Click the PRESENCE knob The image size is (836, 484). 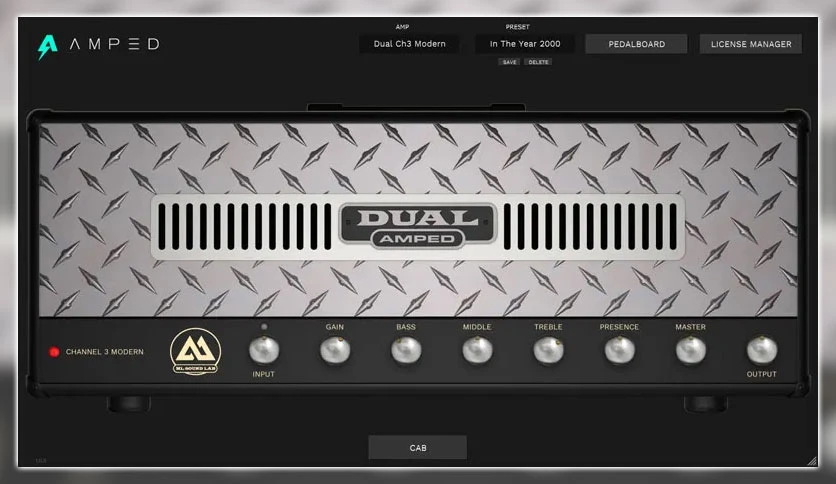(x=620, y=350)
